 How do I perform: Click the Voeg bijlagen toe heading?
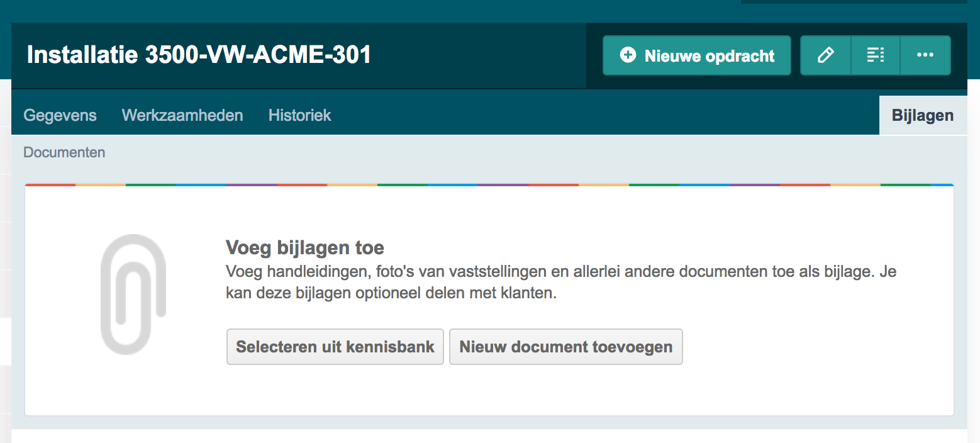pyautogui.click(x=304, y=247)
